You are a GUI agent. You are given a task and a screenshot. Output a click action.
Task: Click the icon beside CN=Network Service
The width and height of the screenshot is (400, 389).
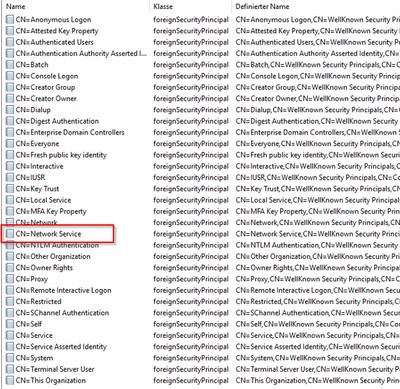point(10,234)
